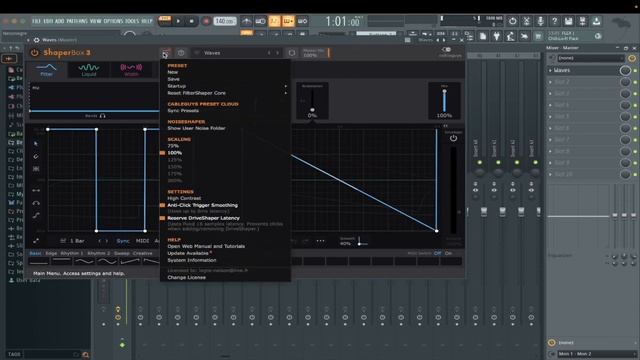Click Sync Presets menu item

pos(183,111)
